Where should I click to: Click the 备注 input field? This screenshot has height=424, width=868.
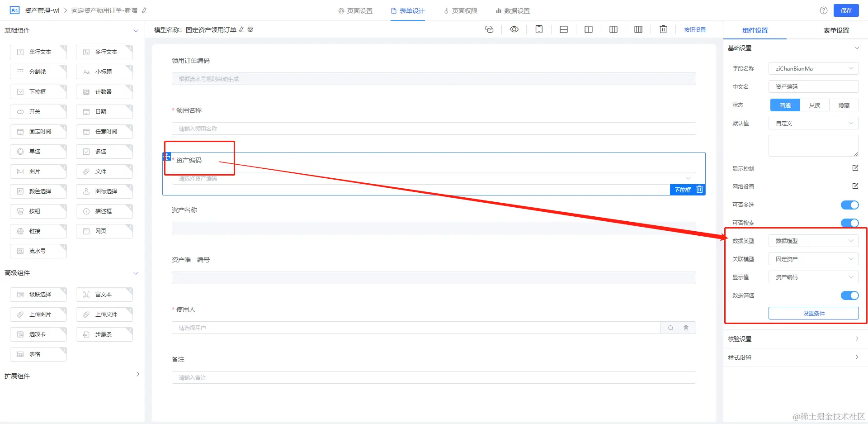pyautogui.click(x=434, y=377)
